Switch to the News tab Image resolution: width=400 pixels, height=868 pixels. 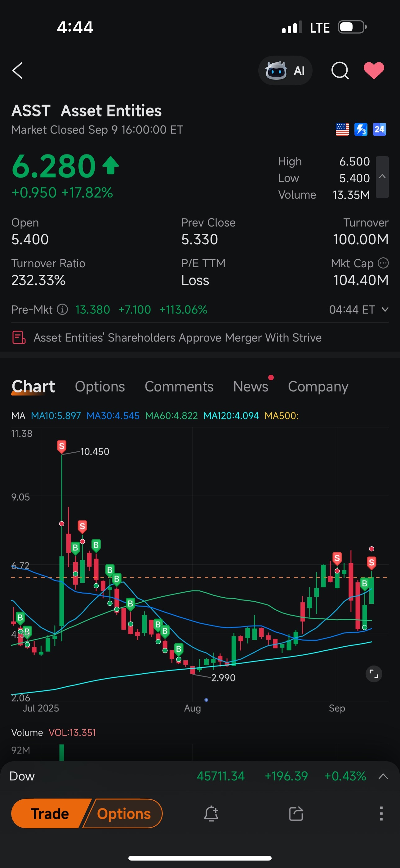251,387
